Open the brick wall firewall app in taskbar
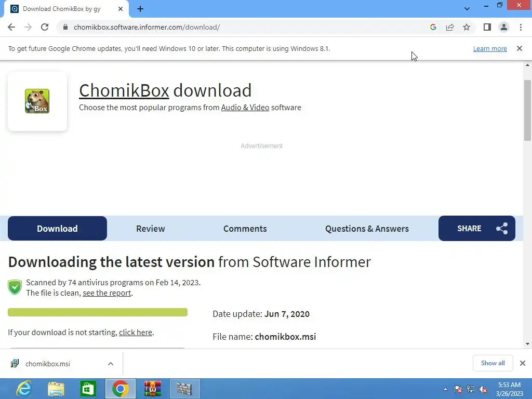This screenshot has height=399, width=532. [184, 389]
